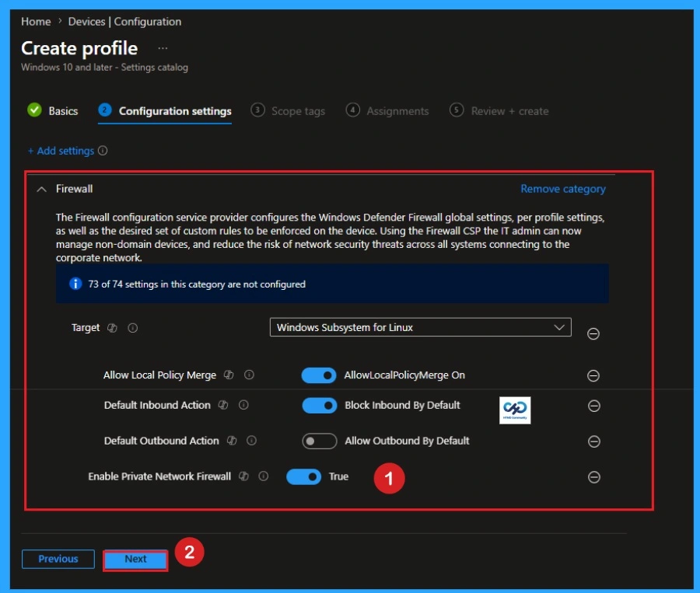Remove the Allow Local Policy Merge setting
This screenshot has width=700, height=593.
point(593,375)
